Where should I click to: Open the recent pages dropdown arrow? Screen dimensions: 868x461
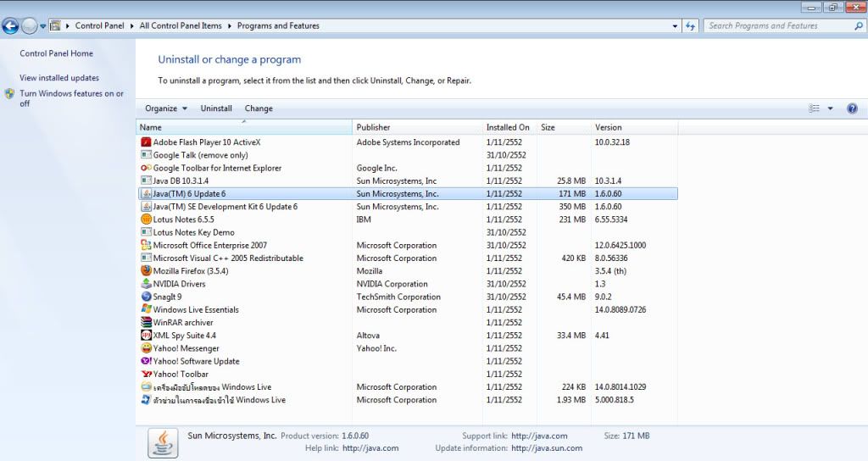point(42,26)
